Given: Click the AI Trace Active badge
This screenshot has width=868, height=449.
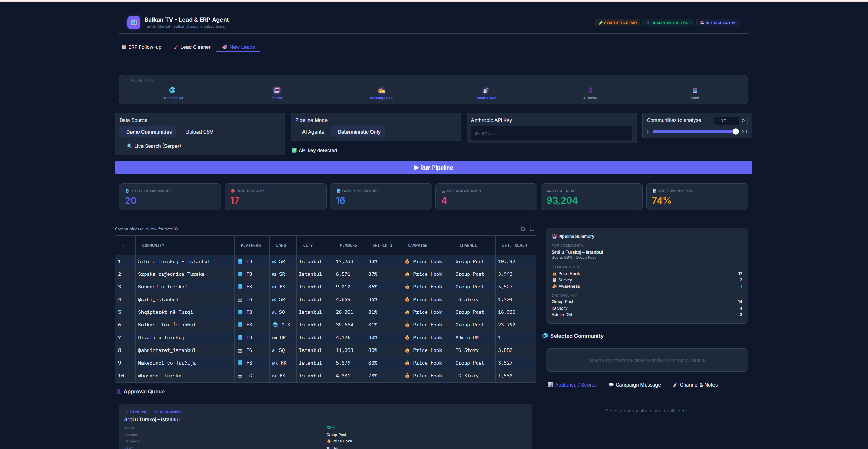Looking at the screenshot, I should click(x=718, y=23).
